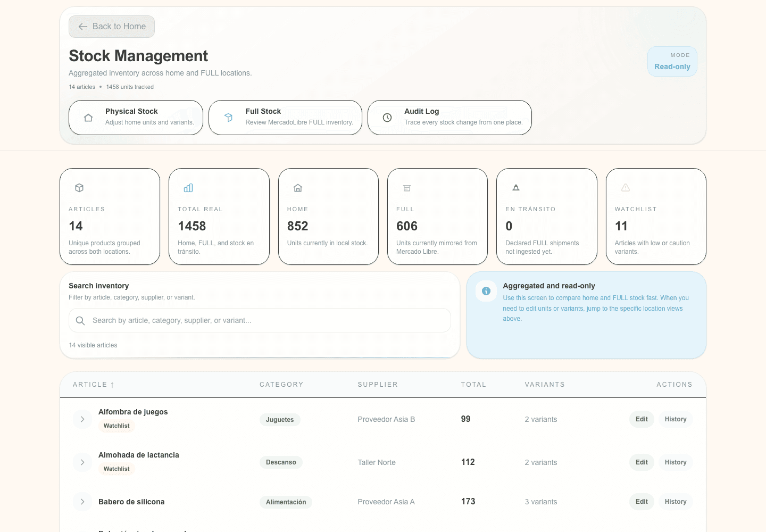Click the Supplier column header

(378, 385)
